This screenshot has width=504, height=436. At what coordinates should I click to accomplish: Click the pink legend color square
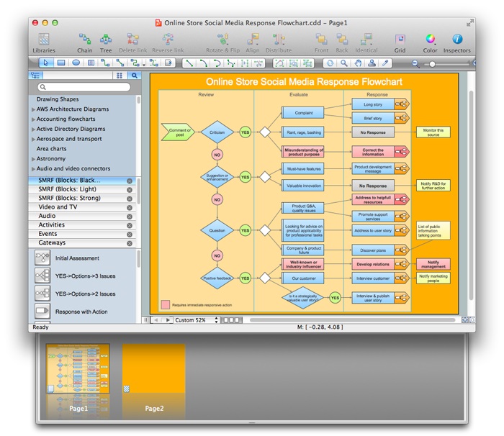(x=165, y=304)
